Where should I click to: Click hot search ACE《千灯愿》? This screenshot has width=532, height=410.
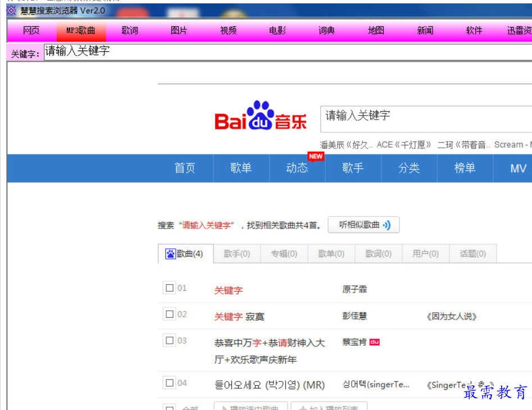[404, 145]
